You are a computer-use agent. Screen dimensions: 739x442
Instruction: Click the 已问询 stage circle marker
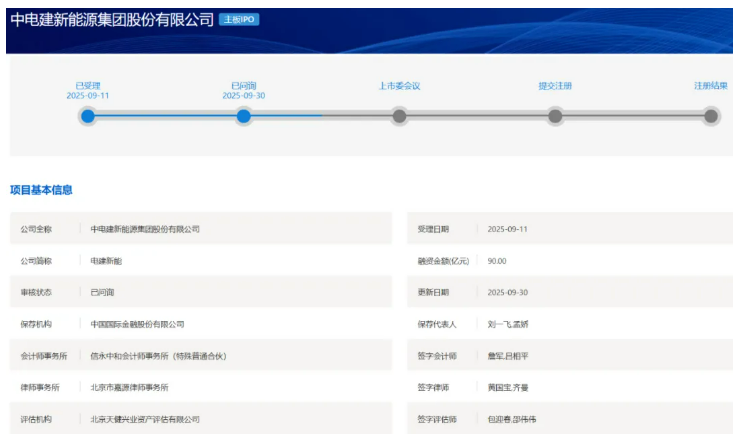click(243, 116)
